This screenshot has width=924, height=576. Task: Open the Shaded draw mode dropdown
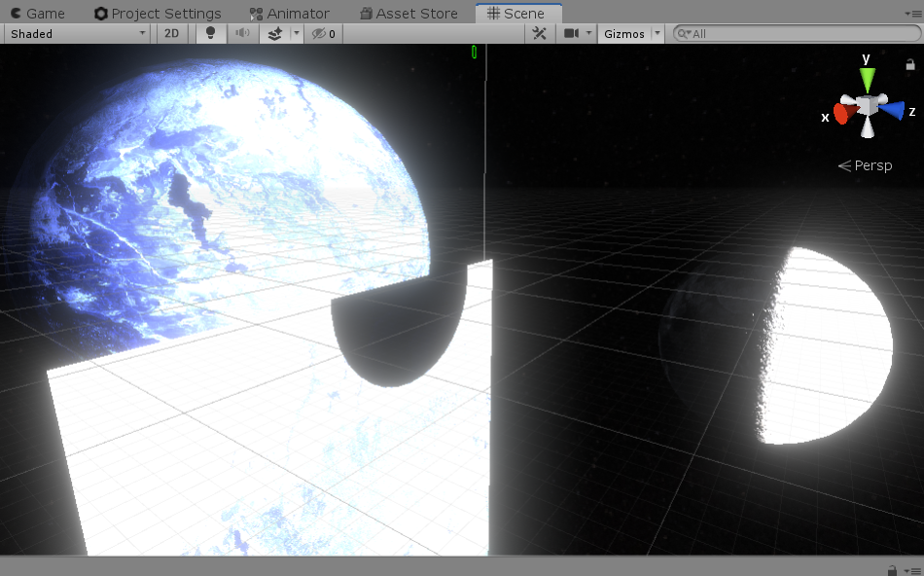pyautogui.click(x=76, y=33)
